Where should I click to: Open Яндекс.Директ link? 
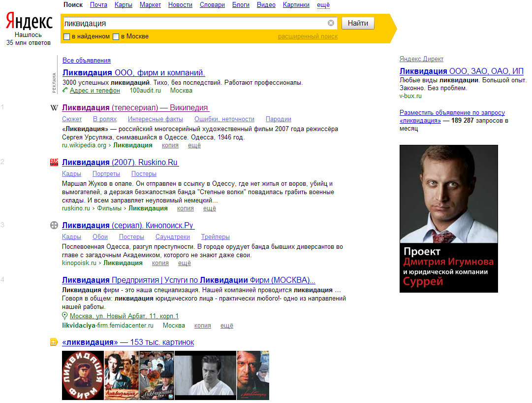(x=421, y=59)
